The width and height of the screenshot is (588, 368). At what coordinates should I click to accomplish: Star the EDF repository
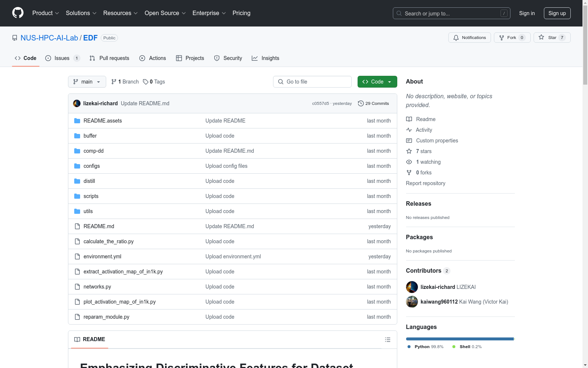[552, 38]
